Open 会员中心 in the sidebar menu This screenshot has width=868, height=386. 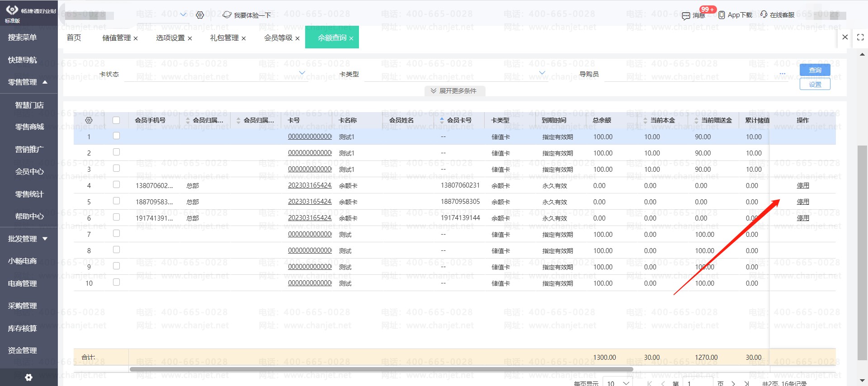coord(29,172)
